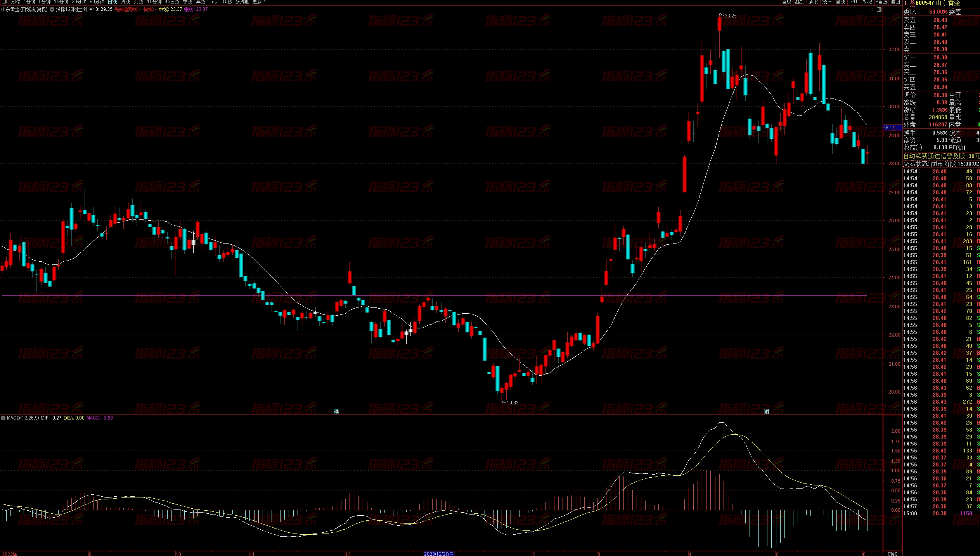Click the 卖一 price 28.39
The width and height of the screenshot is (980, 556).
940,49
